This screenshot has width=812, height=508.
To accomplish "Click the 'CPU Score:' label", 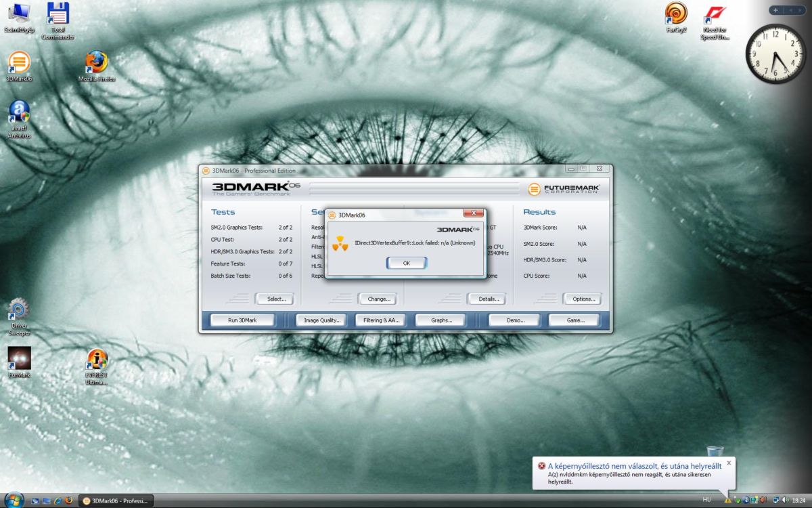I will (537, 276).
